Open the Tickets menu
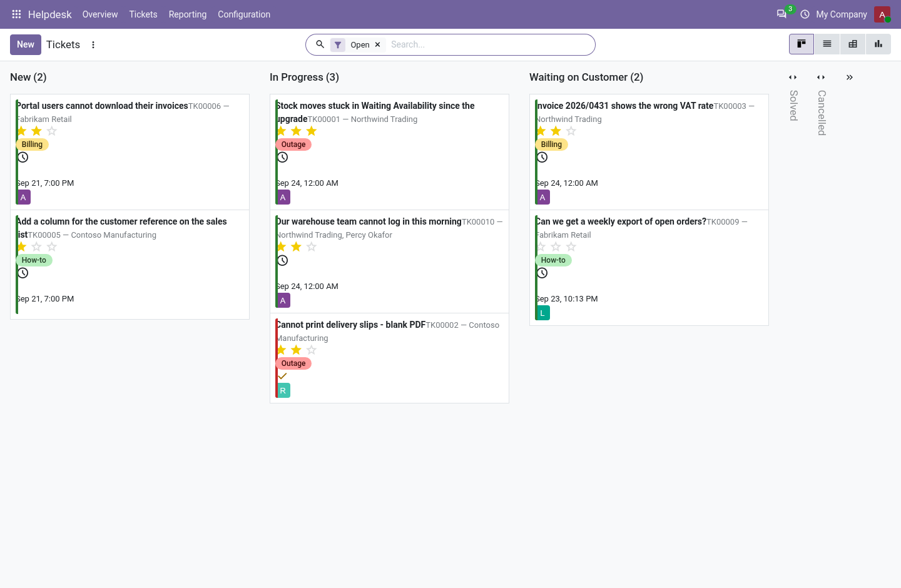Viewport: 901px width, 588px height. [x=143, y=14]
